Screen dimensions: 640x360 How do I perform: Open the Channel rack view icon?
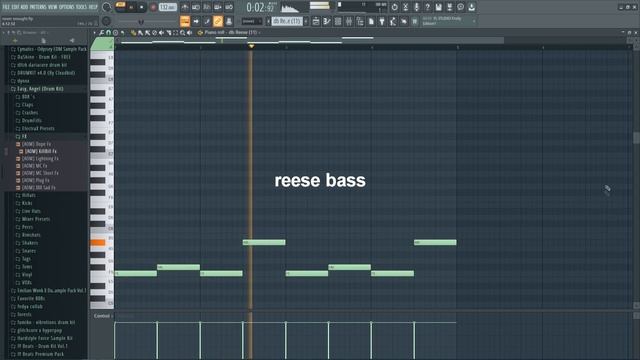pos(338,21)
